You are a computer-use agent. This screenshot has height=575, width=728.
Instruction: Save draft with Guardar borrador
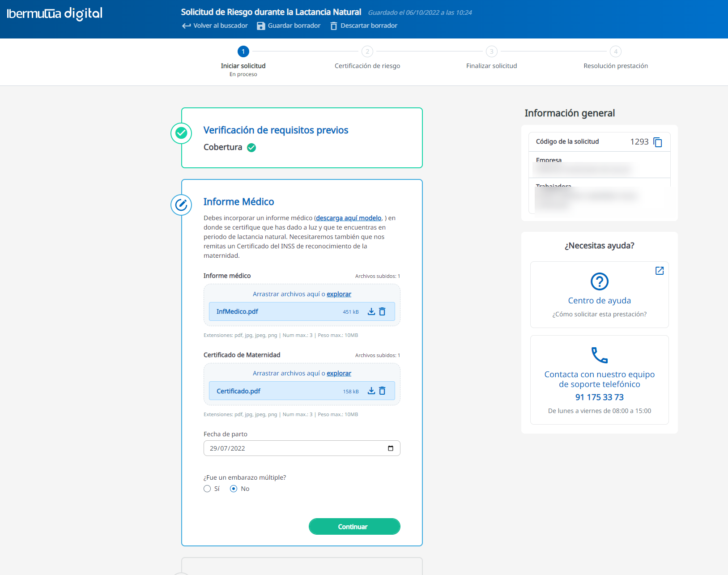(289, 26)
